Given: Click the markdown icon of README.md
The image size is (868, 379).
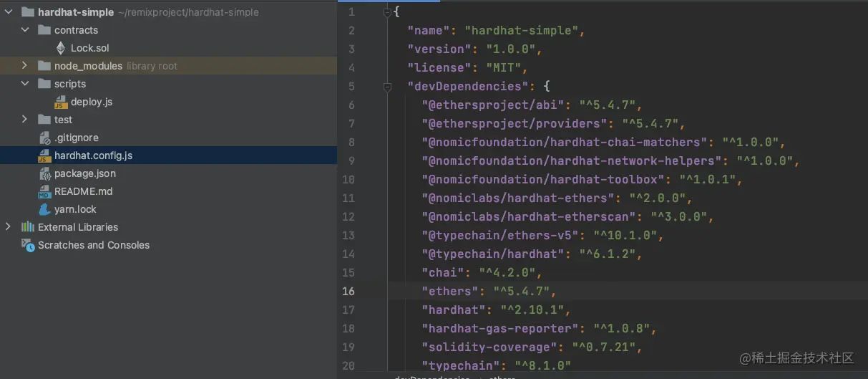Looking at the screenshot, I should (x=44, y=191).
